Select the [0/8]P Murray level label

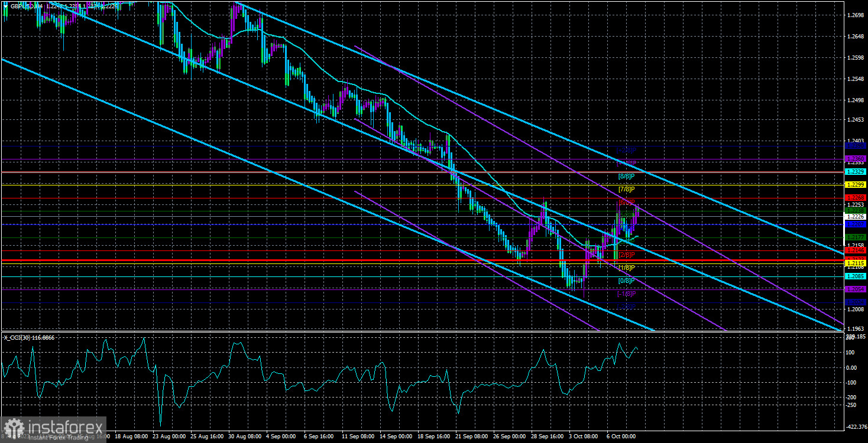pos(626,281)
